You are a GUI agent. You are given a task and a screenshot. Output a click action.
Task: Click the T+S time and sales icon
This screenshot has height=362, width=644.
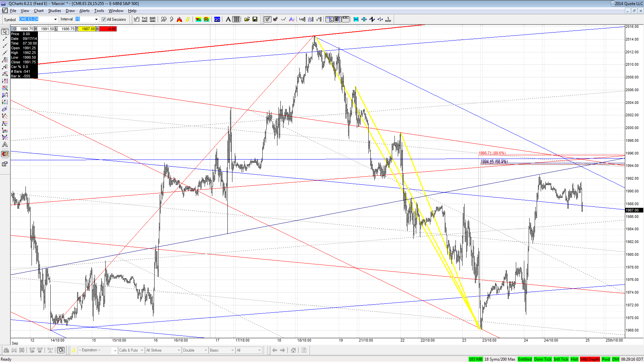tap(145, 19)
